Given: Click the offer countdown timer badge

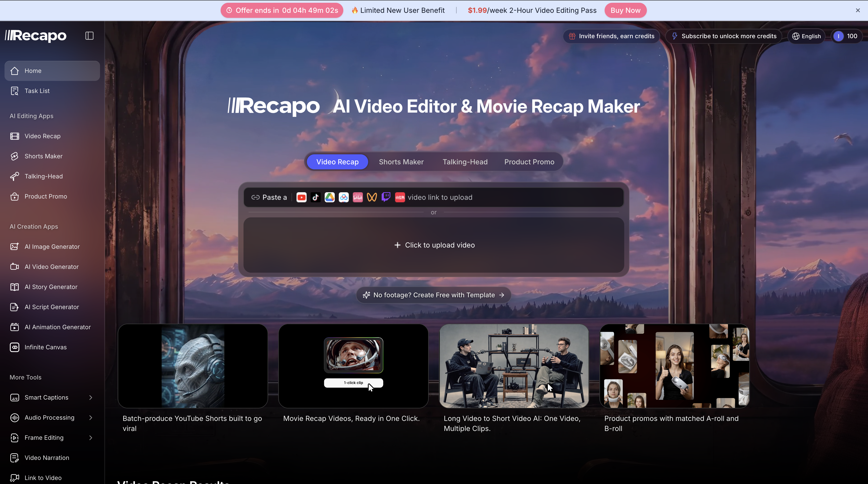Looking at the screenshot, I should point(282,11).
